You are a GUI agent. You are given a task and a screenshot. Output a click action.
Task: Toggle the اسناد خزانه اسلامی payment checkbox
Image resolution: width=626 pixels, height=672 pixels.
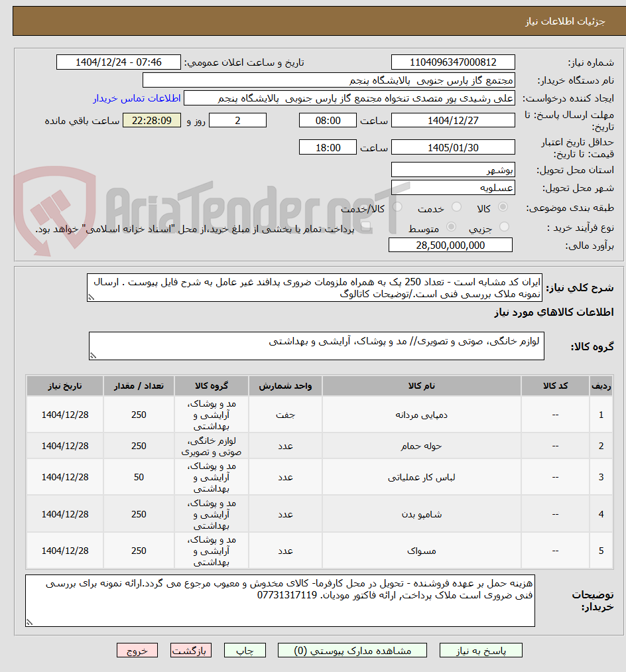[366, 226]
